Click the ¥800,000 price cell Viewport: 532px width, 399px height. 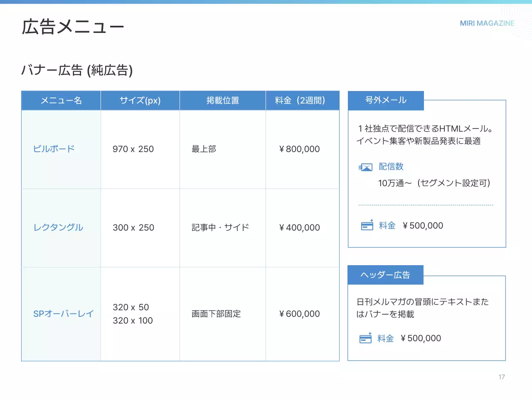pyautogui.click(x=299, y=149)
